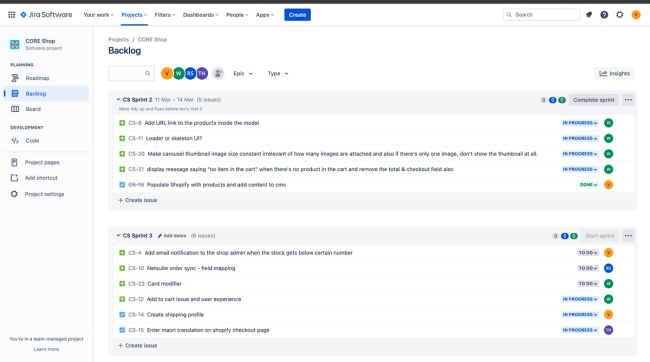Screen dimensions: 650x362
Task: Collapse the CS Sprint 3 section
Action: tap(118, 236)
